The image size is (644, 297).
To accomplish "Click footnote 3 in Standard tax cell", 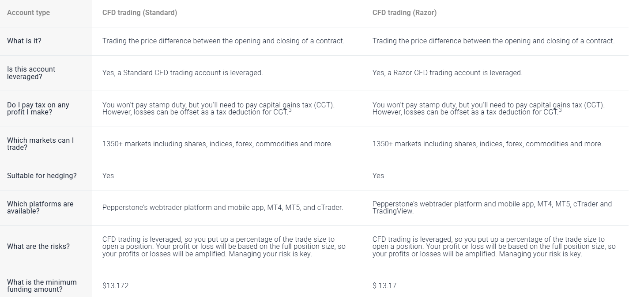I will [x=290, y=110].
